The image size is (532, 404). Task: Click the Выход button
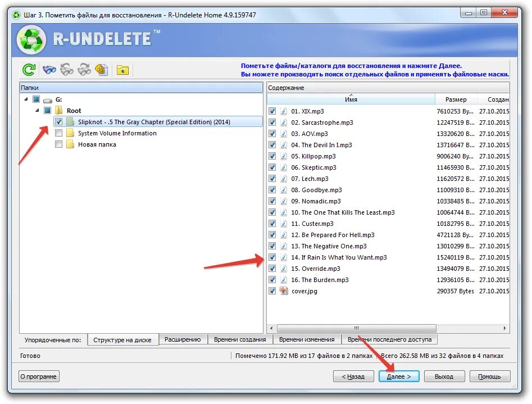[x=444, y=376]
